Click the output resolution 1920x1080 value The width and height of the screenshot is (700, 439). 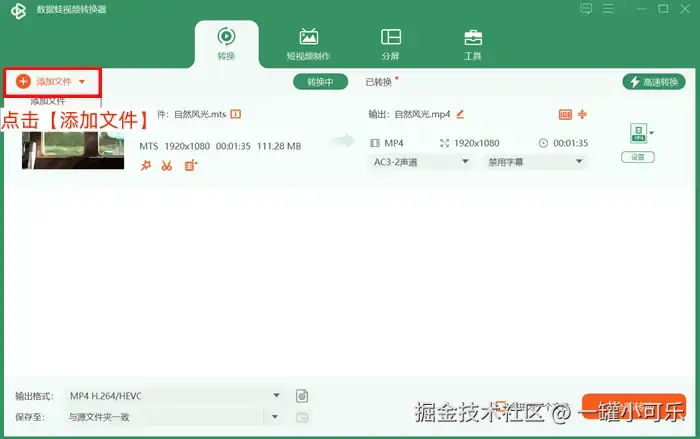coord(477,143)
